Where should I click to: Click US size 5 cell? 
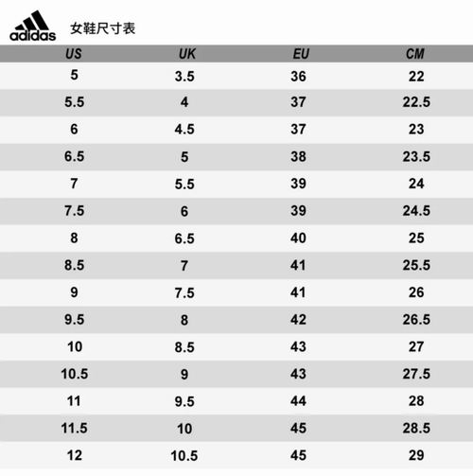coord(74,75)
